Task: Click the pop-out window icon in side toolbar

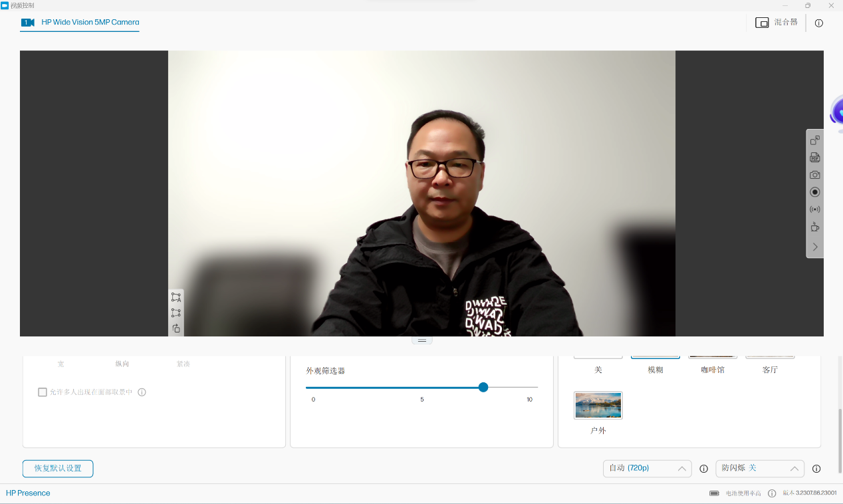Action: pyautogui.click(x=814, y=140)
